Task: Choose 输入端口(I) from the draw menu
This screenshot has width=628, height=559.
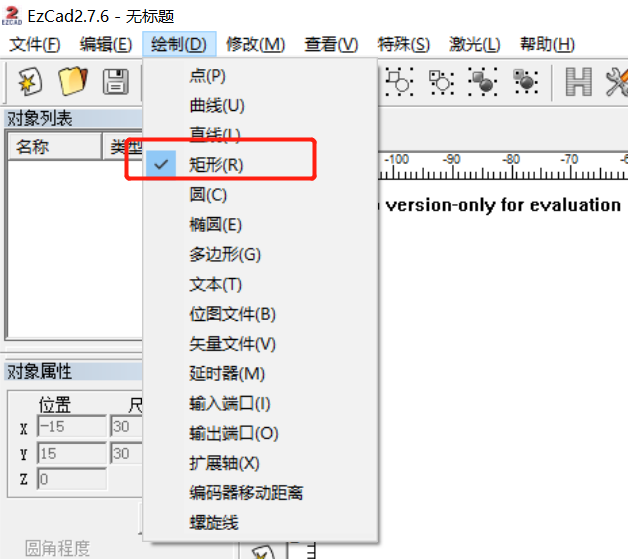Action: (260, 403)
